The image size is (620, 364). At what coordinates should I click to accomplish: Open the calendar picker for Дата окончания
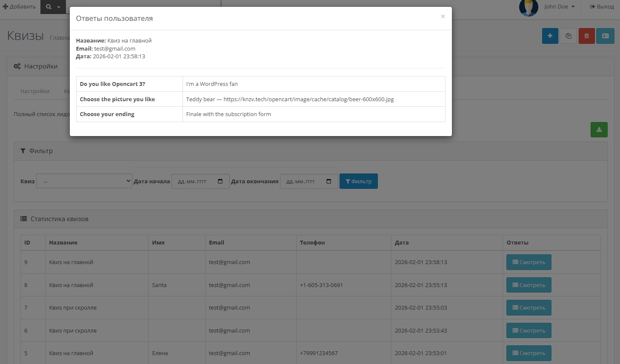coord(329,182)
